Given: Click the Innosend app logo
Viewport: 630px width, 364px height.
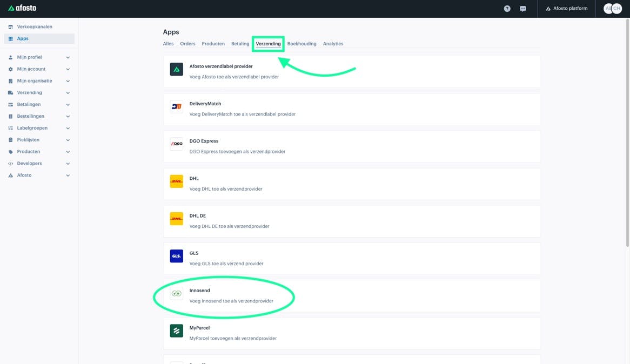Looking at the screenshot, I should click(x=176, y=293).
